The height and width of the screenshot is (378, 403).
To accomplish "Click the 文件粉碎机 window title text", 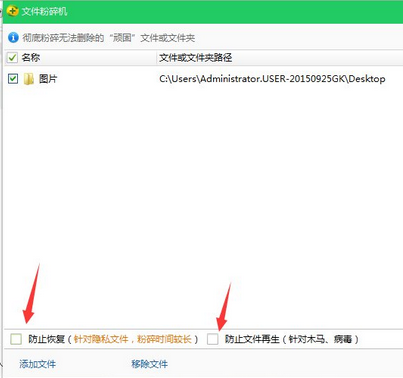I will pos(44,11).
